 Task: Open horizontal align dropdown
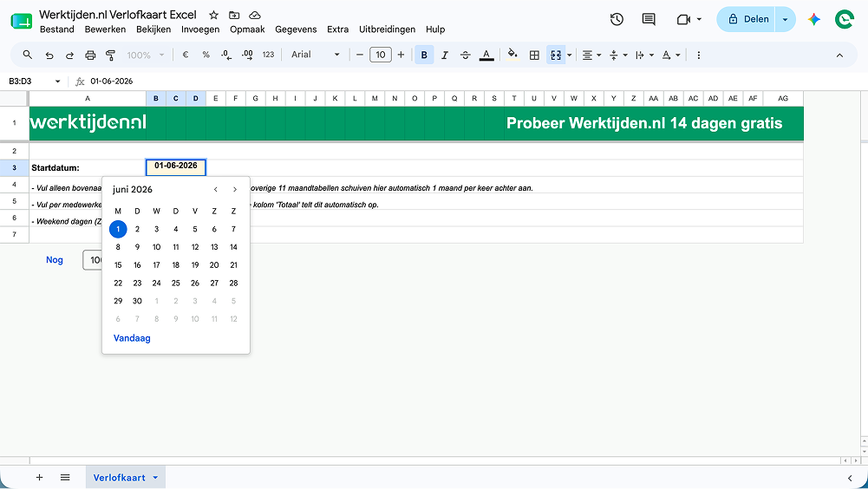click(x=591, y=55)
